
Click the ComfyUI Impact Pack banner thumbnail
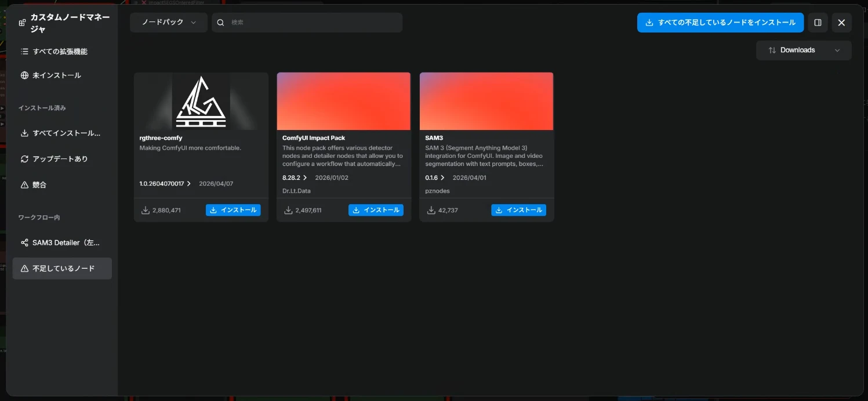[344, 101]
